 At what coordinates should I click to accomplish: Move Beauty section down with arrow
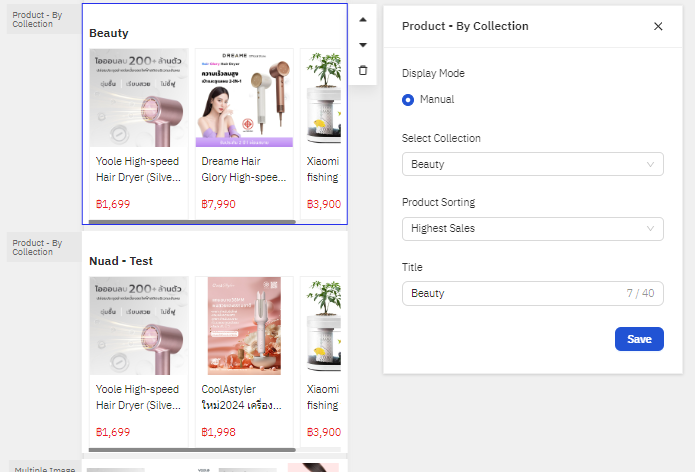[x=363, y=45]
